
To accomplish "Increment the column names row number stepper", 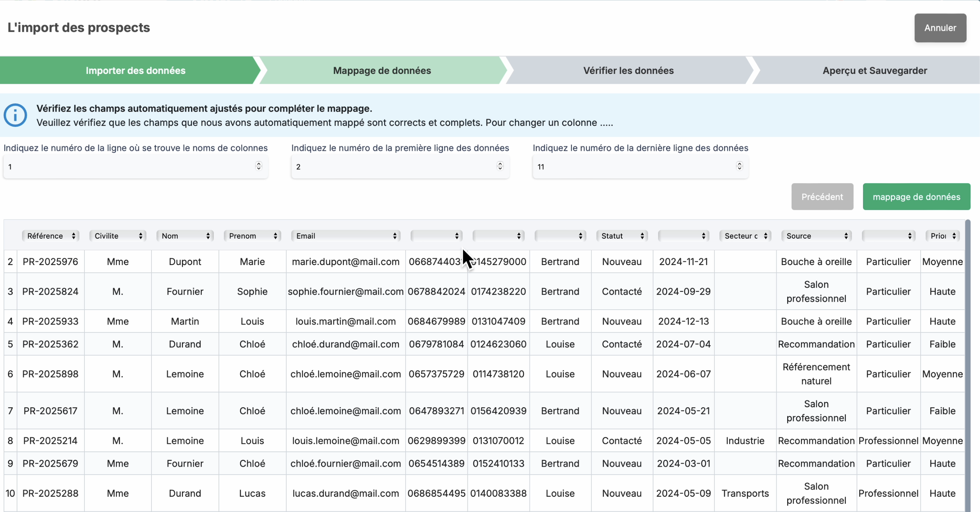I will [259, 164].
